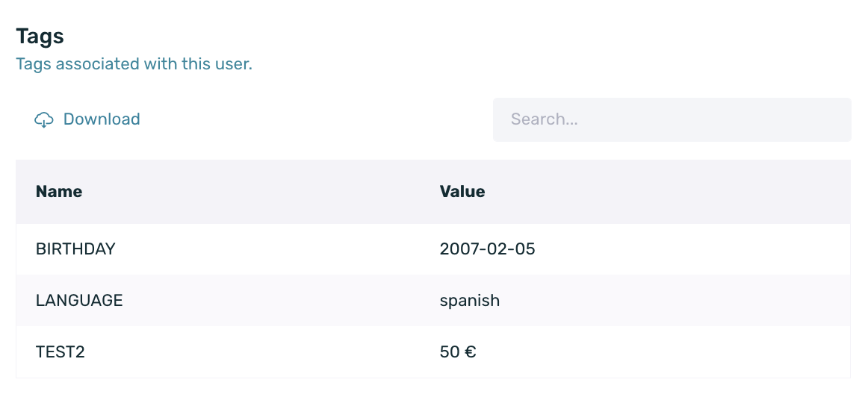Select the 2007-02-05 value cell

click(488, 249)
